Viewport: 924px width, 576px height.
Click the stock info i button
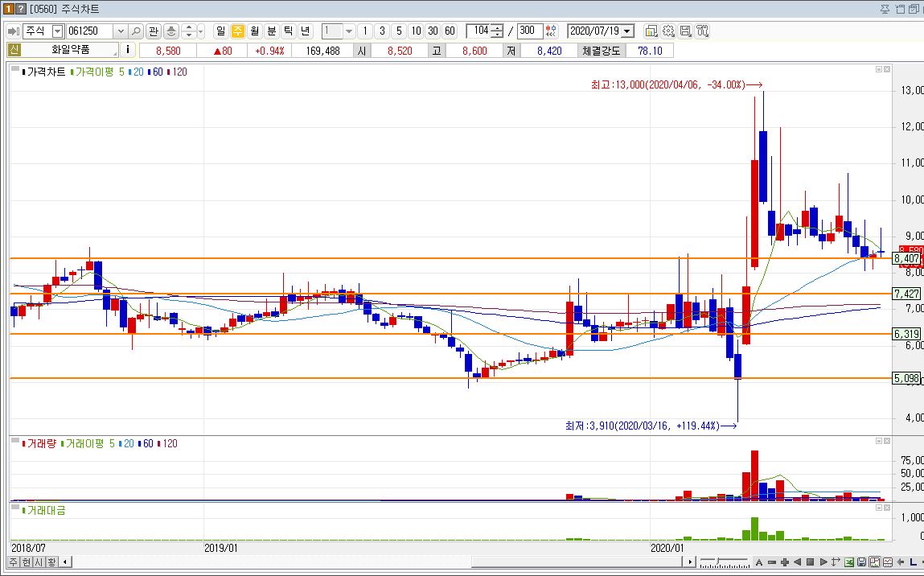(x=128, y=50)
